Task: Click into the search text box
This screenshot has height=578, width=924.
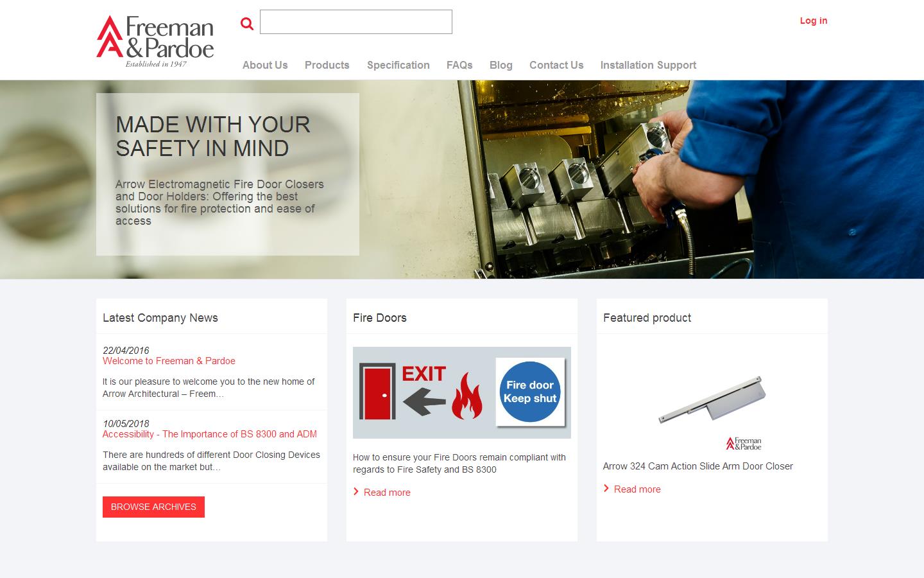Action: pos(356,22)
